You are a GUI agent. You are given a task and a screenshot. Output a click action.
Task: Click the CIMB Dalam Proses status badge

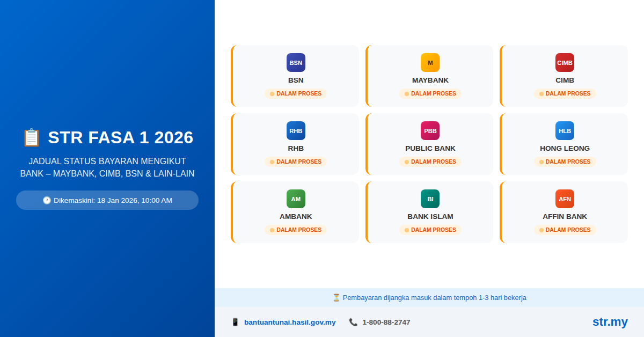coord(565,93)
